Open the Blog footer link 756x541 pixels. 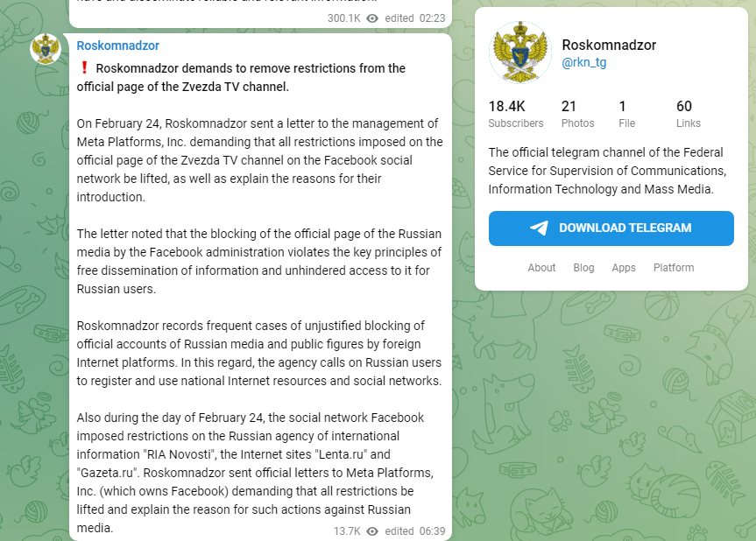pos(583,268)
